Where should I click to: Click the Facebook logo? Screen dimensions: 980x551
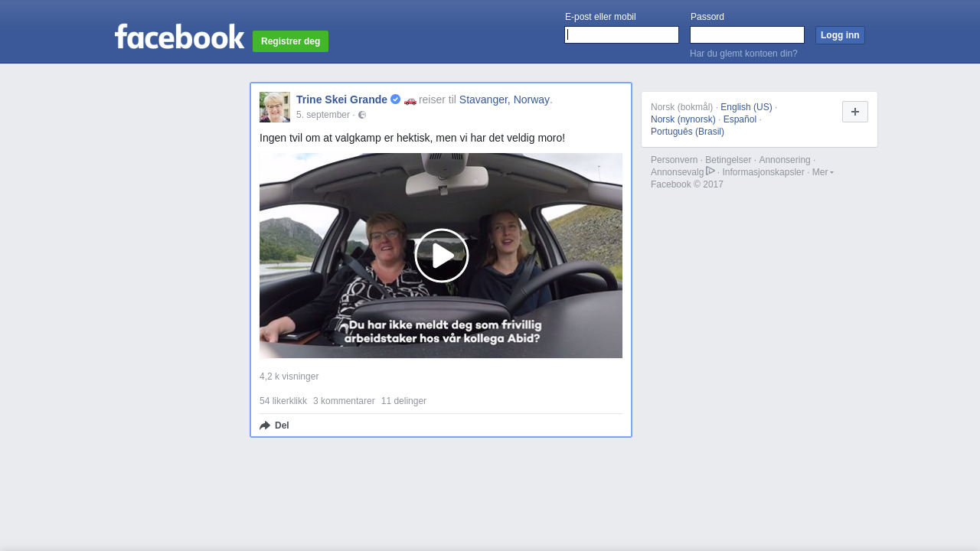click(179, 37)
